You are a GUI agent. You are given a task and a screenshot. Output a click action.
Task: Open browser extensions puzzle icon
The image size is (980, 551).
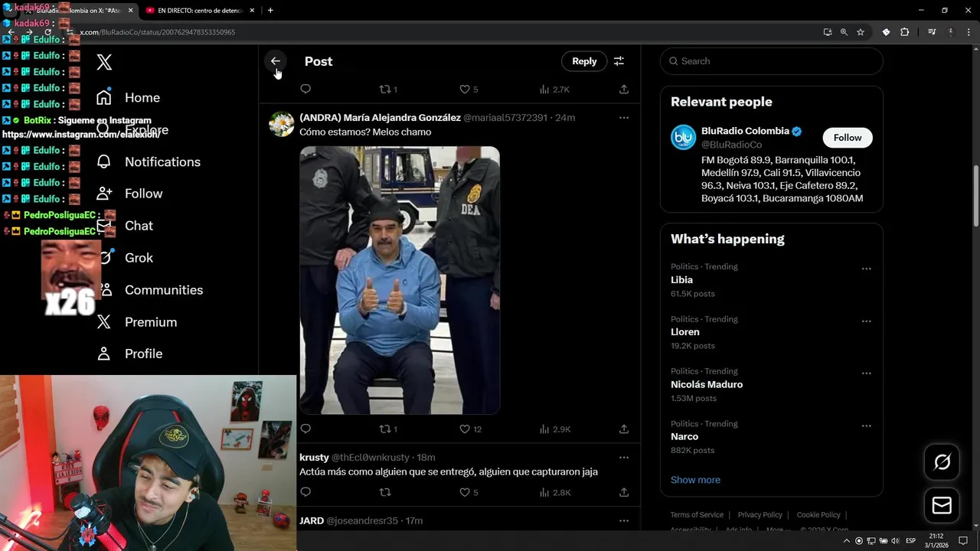[x=904, y=32]
